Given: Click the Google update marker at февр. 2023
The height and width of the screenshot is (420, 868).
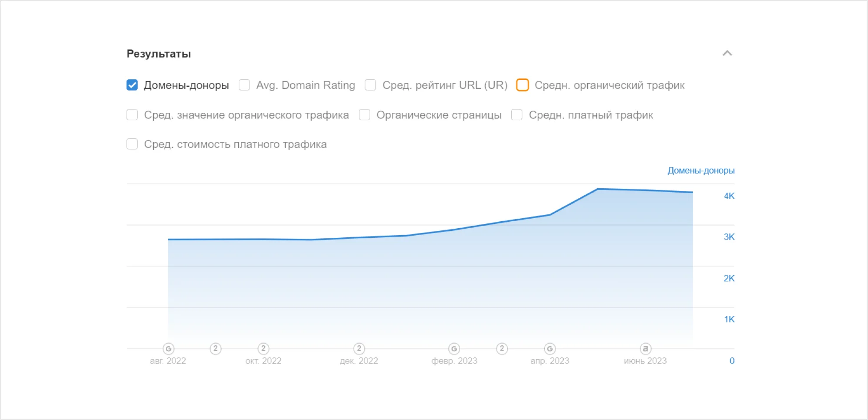Looking at the screenshot, I should point(454,348).
